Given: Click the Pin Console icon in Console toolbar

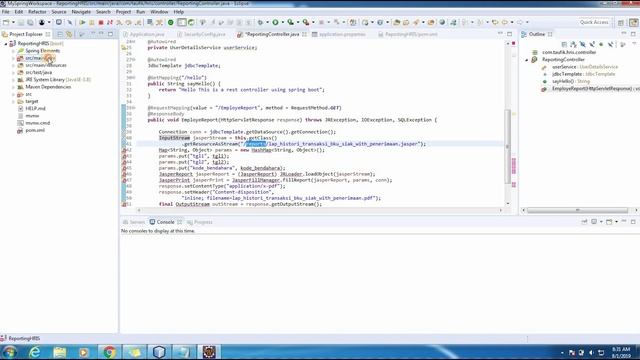Looking at the screenshot, I should (584, 222).
